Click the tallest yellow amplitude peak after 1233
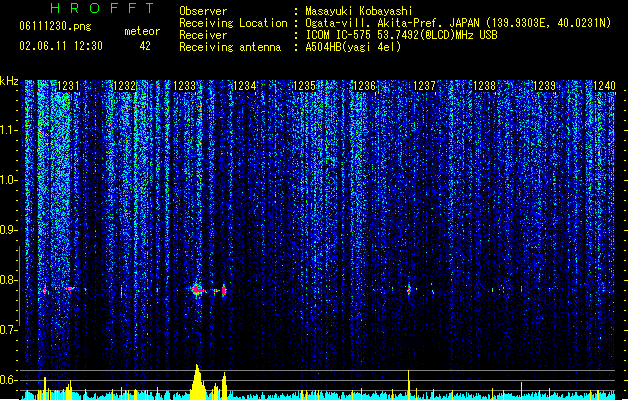The image size is (629, 400). point(197,381)
